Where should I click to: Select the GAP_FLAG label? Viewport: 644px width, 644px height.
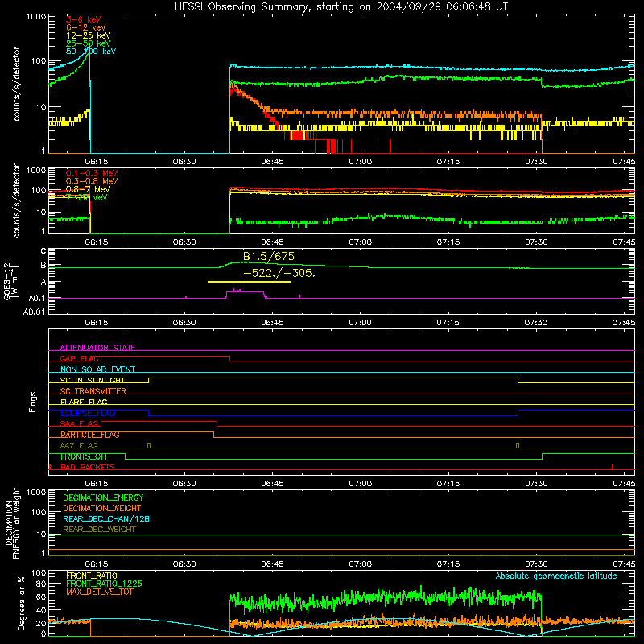[79, 358]
